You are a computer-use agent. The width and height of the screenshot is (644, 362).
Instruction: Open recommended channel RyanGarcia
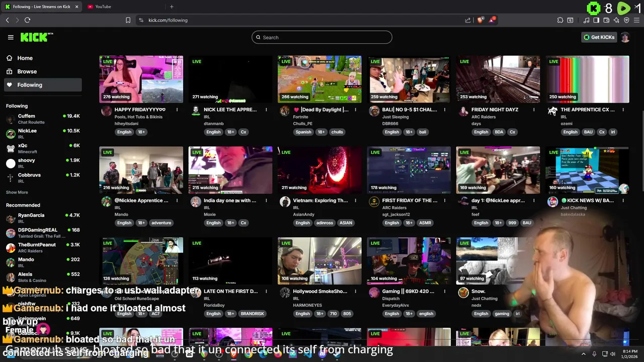(x=43, y=218)
